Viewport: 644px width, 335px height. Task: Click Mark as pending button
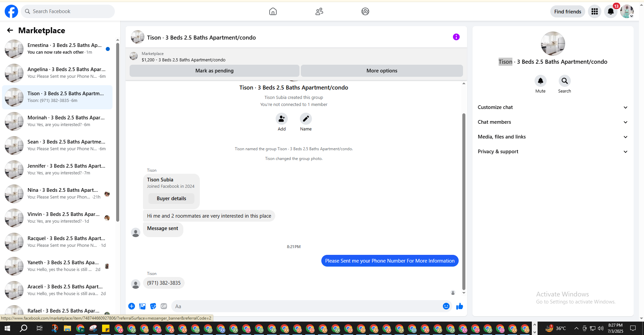tap(214, 71)
